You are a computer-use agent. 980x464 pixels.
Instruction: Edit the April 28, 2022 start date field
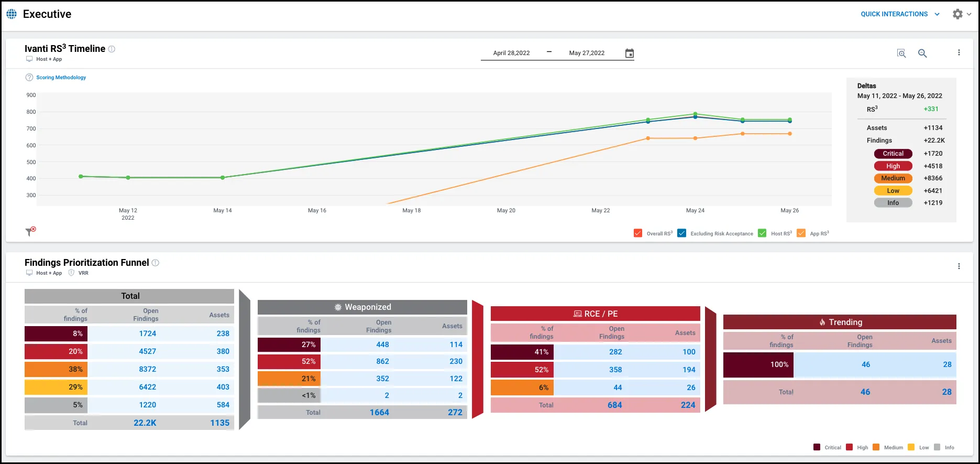[x=511, y=53]
